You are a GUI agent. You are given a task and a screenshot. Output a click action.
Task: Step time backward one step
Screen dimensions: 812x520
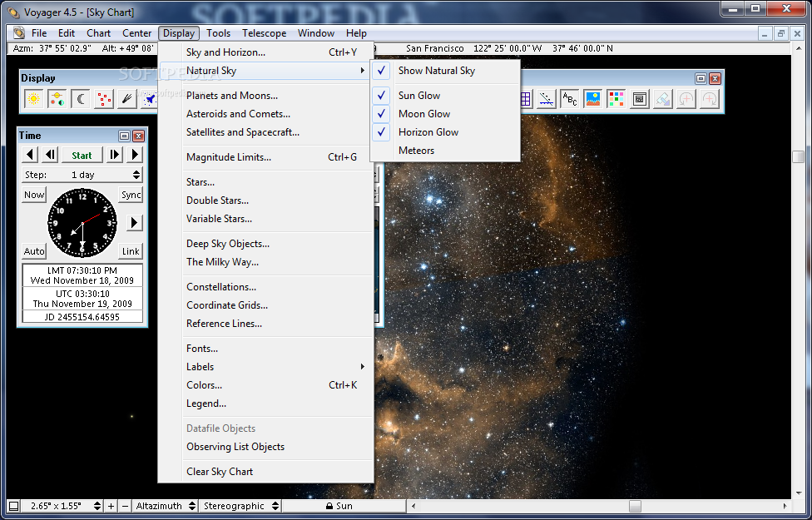(50, 155)
